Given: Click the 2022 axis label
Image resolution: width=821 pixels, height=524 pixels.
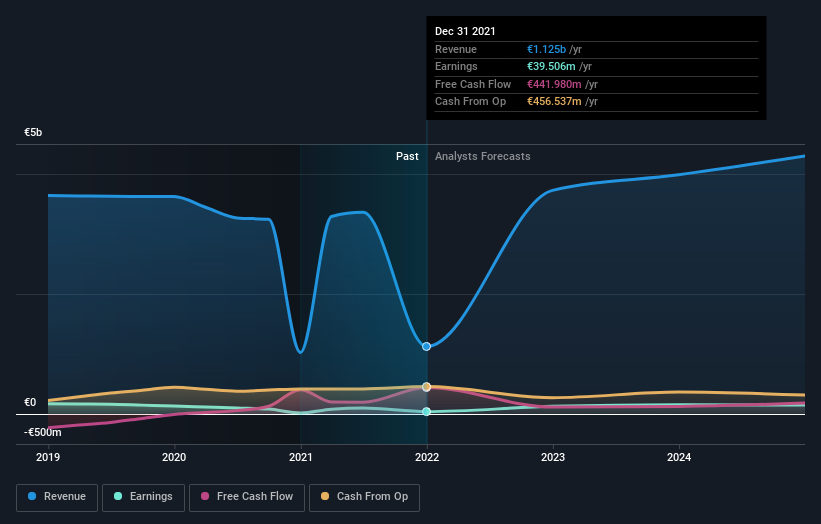Looking at the screenshot, I should [427, 458].
